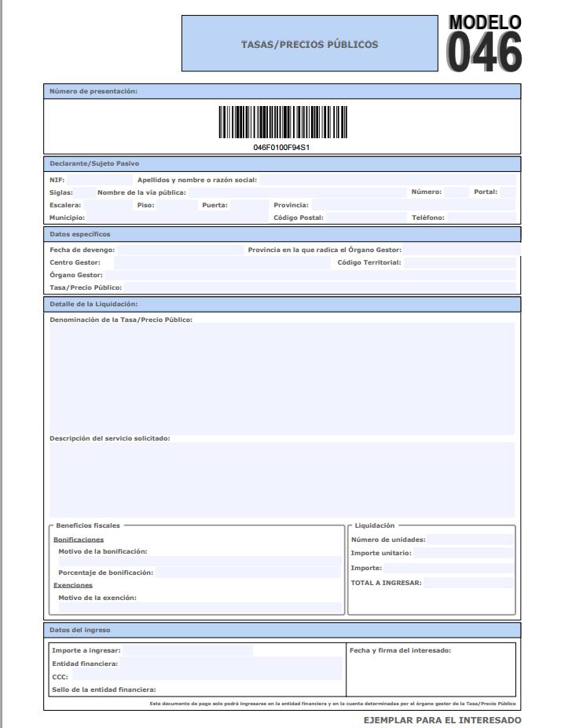Click the Liquidación group label
The image size is (561, 728).
point(374,525)
